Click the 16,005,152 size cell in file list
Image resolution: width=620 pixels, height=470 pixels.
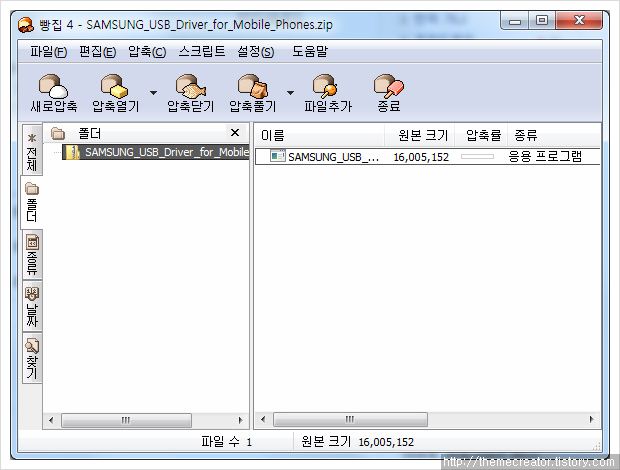click(421, 157)
